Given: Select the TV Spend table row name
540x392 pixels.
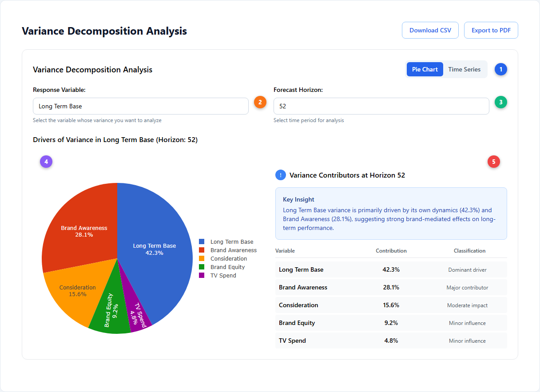Looking at the screenshot, I should point(292,341).
